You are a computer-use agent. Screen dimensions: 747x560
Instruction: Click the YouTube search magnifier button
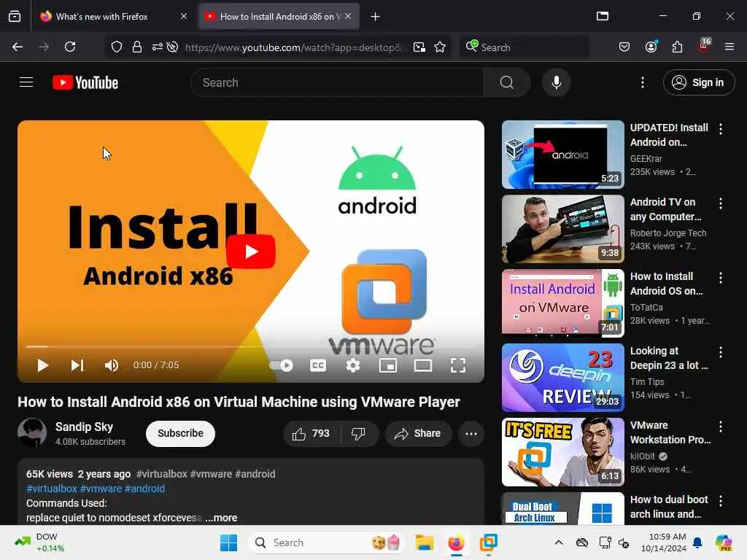coord(507,82)
